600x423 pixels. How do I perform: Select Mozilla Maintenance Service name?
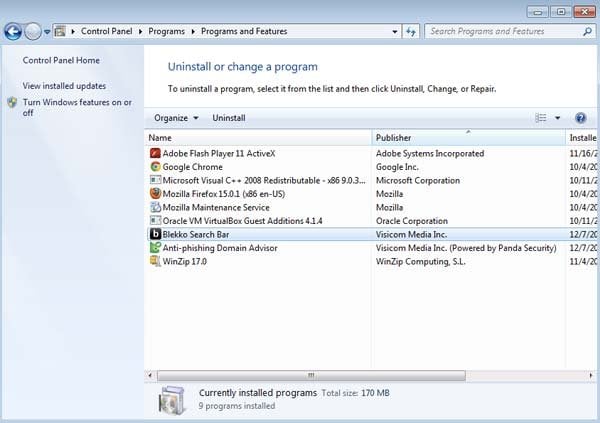click(216, 207)
